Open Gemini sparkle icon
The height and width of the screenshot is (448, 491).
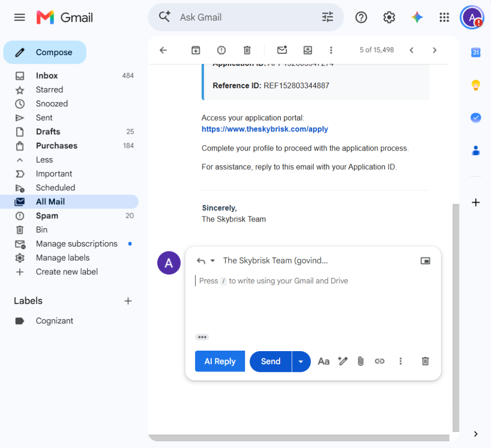point(417,17)
